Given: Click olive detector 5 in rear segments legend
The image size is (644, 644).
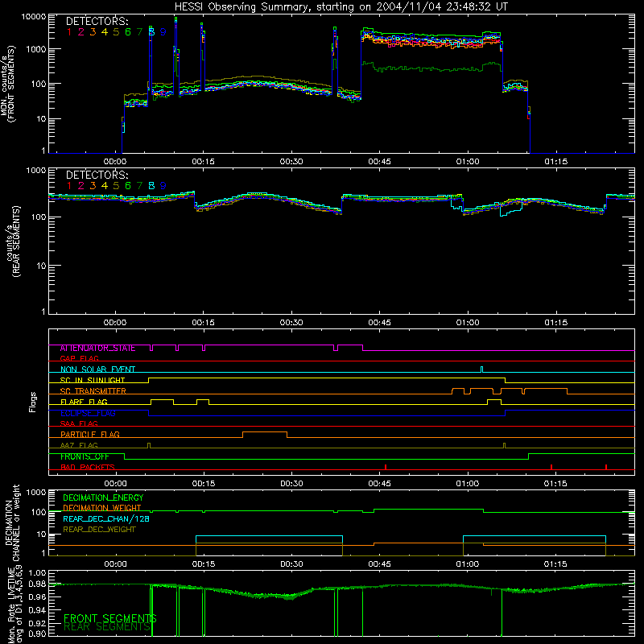Looking at the screenshot, I should [116, 186].
